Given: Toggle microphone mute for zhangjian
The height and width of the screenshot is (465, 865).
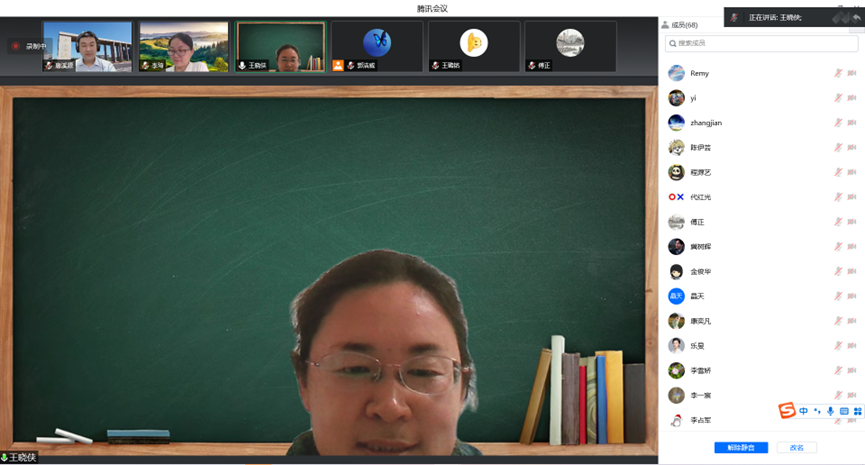Looking at the screenshot, I should [x=838, y=123].
